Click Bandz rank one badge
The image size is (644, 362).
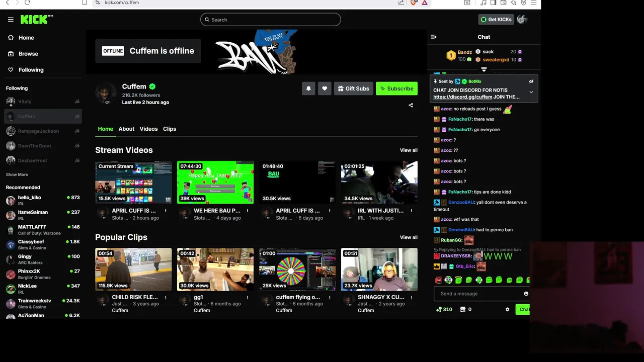tap(451, 55)
